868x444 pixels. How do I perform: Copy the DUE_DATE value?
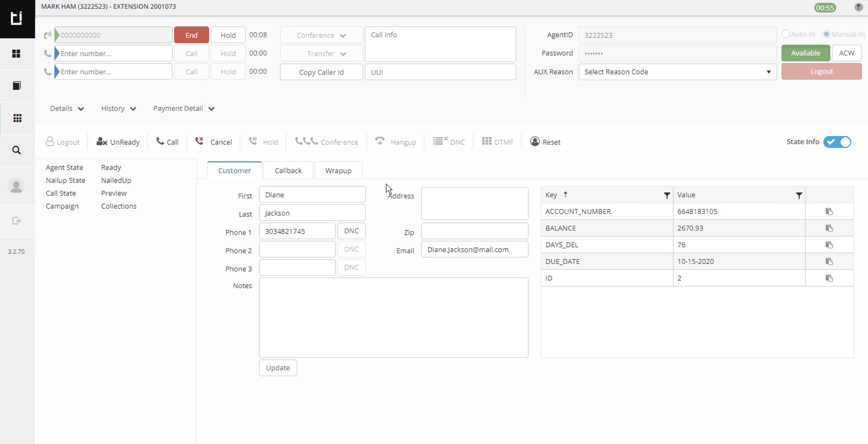click(x=829, y=261)
